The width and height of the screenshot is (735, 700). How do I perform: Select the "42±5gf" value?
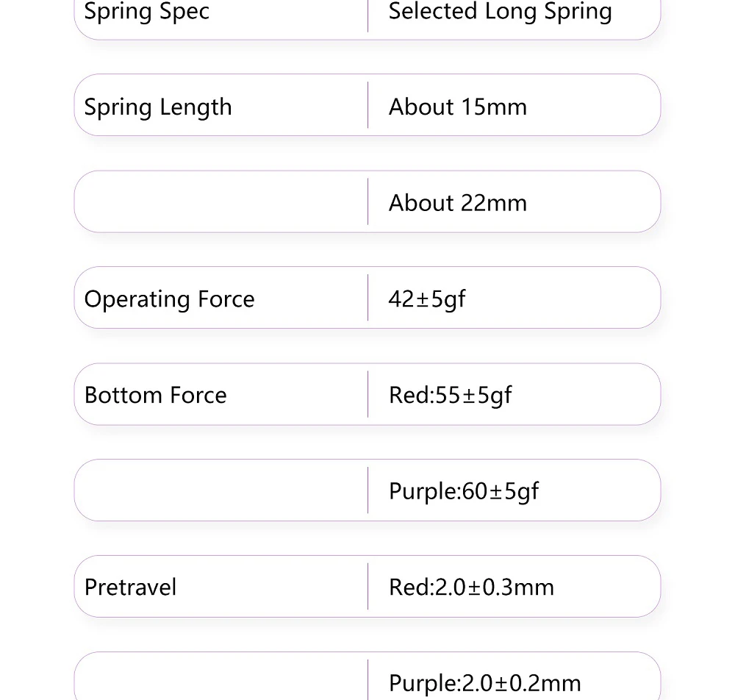coord(426,299)
